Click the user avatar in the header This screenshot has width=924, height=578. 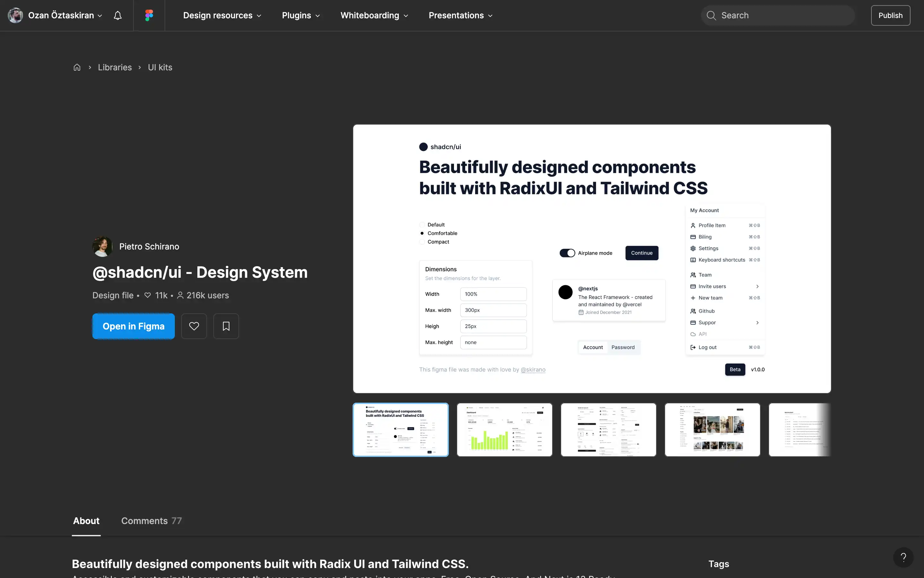point(15,15)
